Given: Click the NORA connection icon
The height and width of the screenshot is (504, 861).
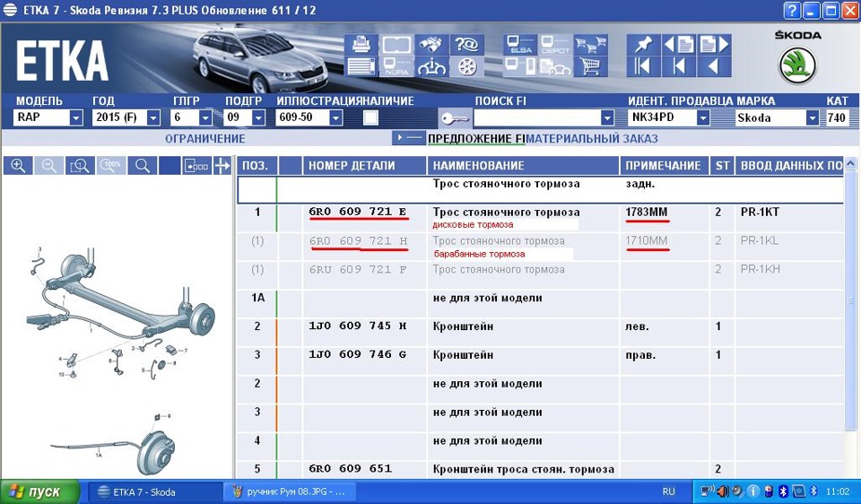Looking at the screenshot, I should tap(396, 66).
